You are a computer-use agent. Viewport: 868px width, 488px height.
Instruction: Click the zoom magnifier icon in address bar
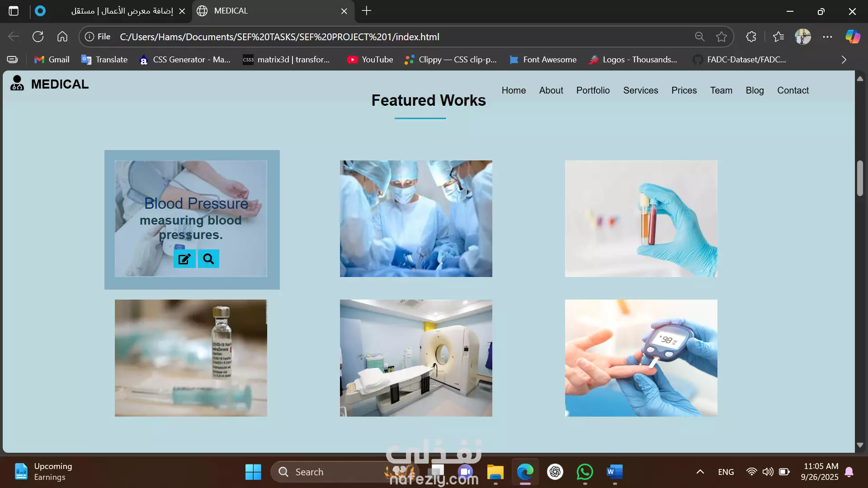[x=699, y=37]
